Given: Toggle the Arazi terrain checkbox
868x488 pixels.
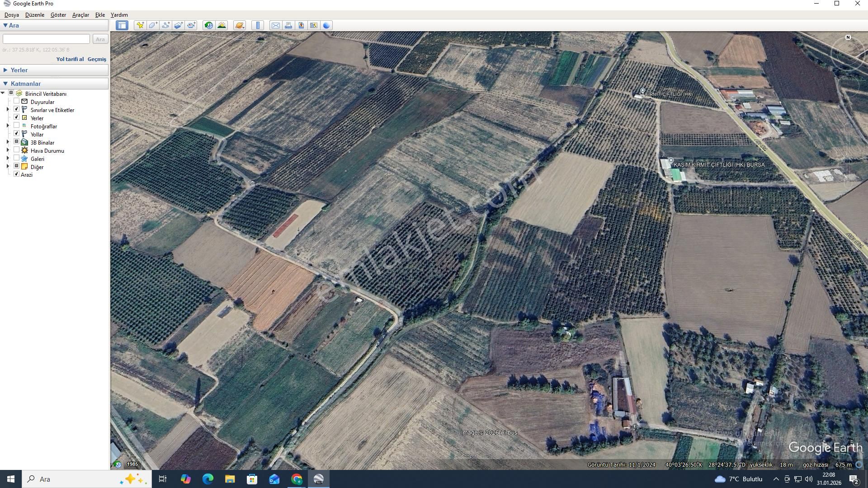Looking at the screenshot, I should coord(17,174).
